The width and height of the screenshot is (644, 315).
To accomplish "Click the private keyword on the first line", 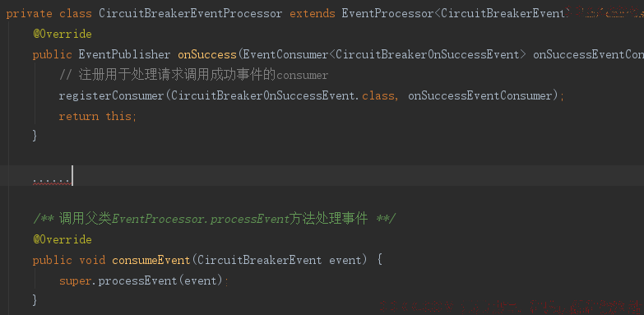I will 29,13.
